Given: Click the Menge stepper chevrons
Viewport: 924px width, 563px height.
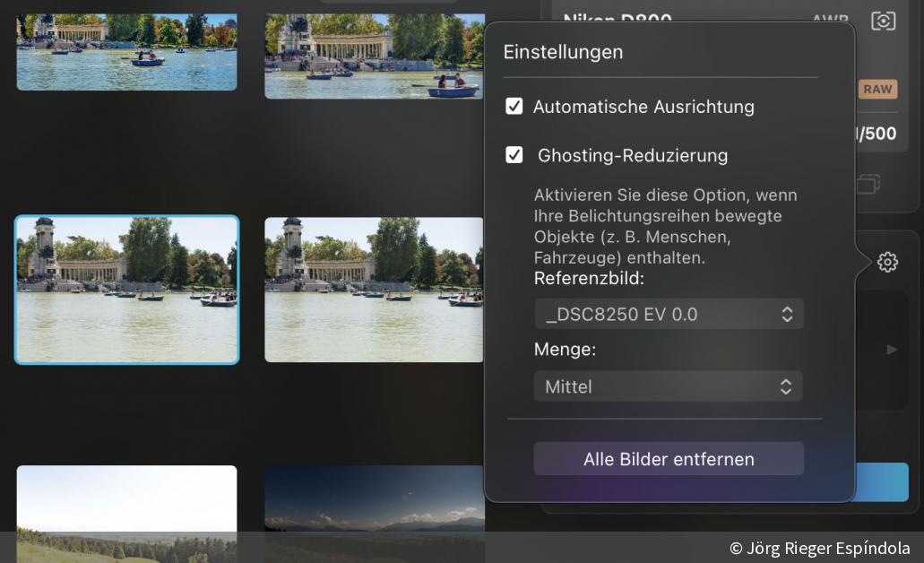Looking at the screenshot, I should (786, 386).
